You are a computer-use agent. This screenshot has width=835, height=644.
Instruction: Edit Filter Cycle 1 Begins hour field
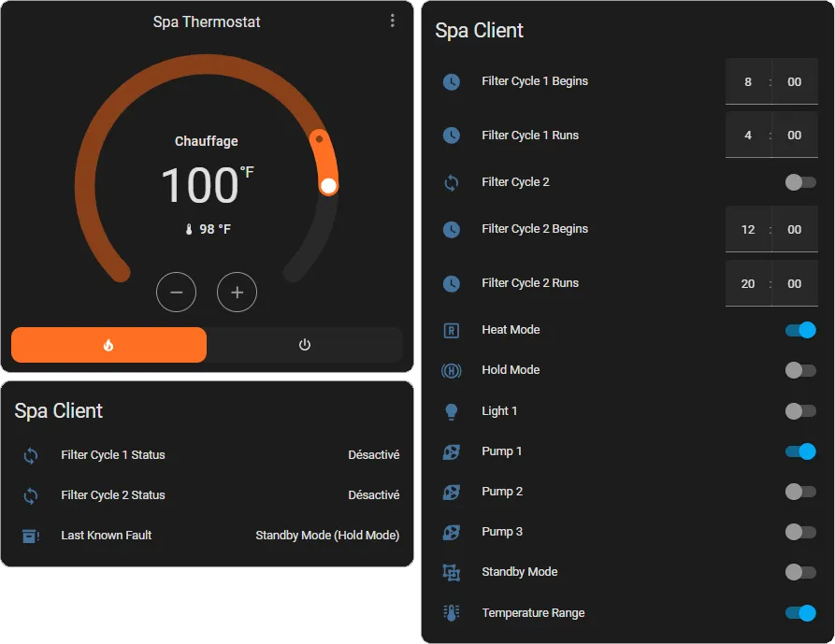pos(748,81)
